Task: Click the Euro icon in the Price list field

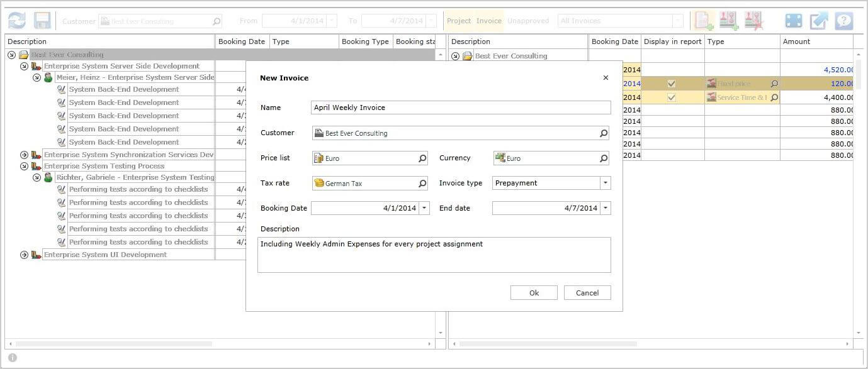Action: (319, 158)
